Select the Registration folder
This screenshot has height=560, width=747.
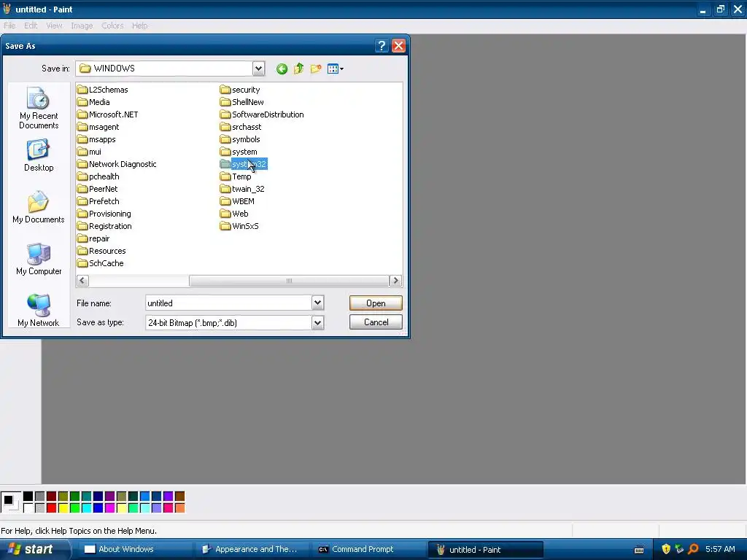104,226
